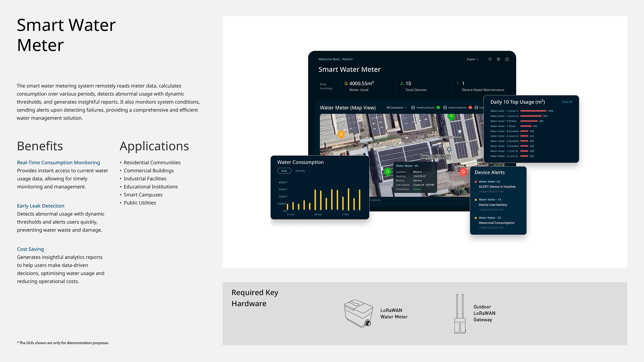Toggle the Inactive Devices checkbox

pyautogui.click(x=445, y=108)
